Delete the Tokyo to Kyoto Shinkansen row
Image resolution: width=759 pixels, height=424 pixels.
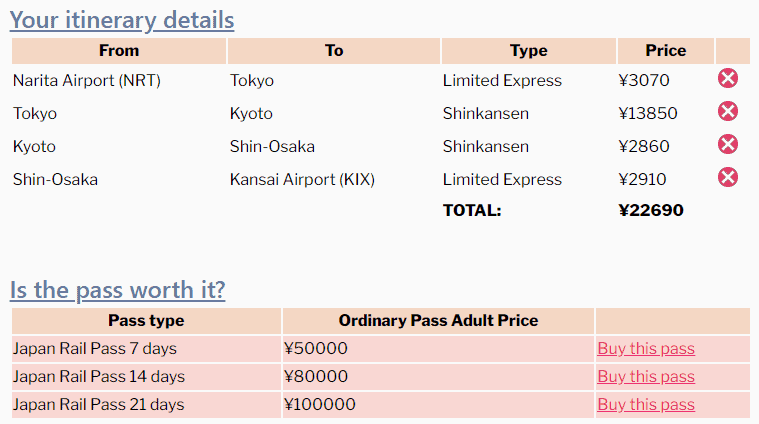pos(728,111)
